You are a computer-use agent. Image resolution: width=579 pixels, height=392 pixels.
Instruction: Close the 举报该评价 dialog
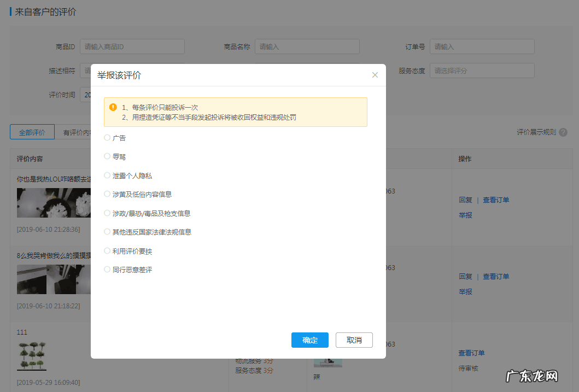coord(375,75)
